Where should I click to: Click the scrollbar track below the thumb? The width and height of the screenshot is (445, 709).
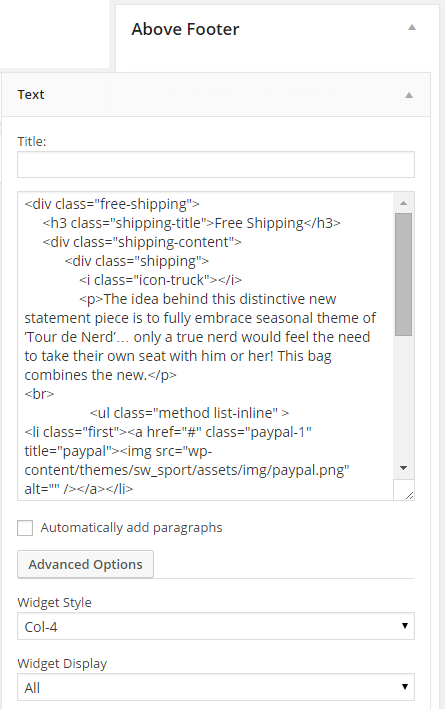tap(403, 398)
